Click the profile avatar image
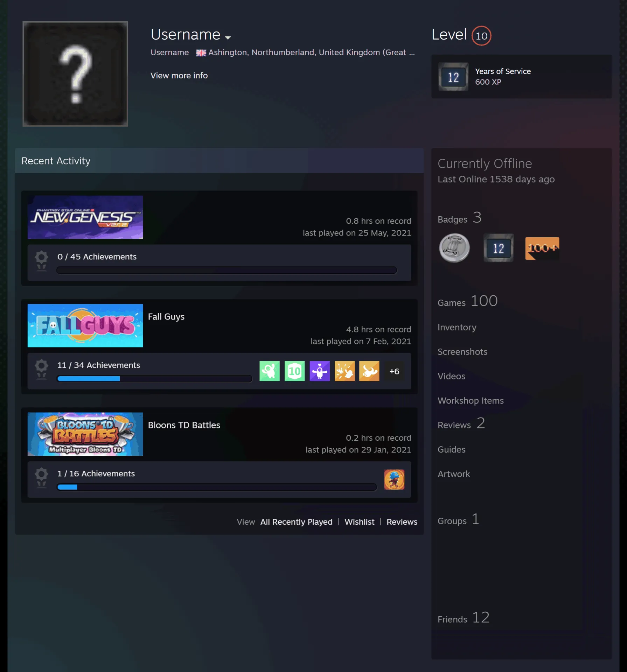Image resolution: width=627 pixels, height=672 pixels. [75, 74]
